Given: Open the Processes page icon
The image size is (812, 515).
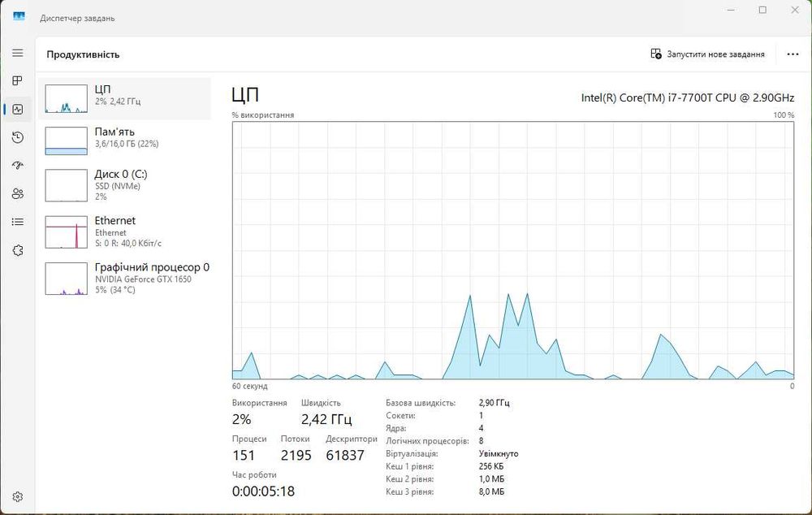Looking at the screenshot, I should click(x=18, y=81).
